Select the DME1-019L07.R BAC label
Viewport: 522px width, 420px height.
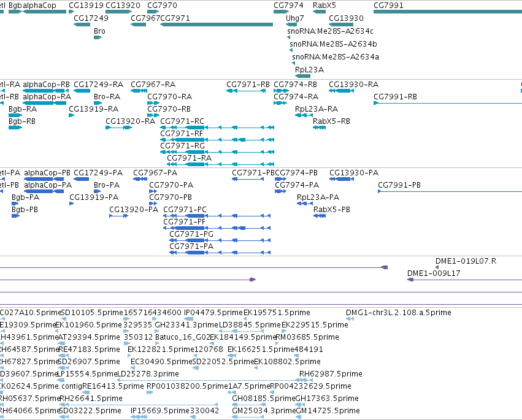click(x=466, y=262)
